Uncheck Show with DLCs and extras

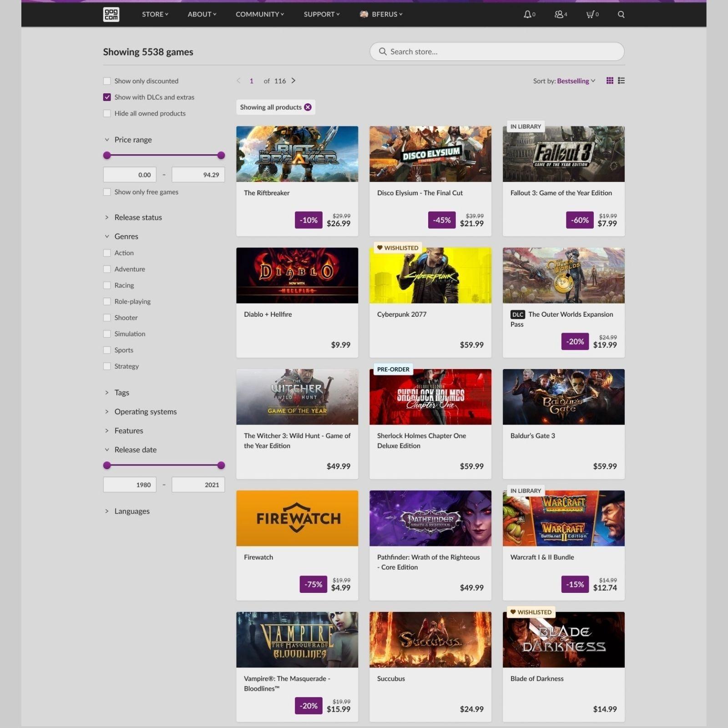[x=107, y=97]
